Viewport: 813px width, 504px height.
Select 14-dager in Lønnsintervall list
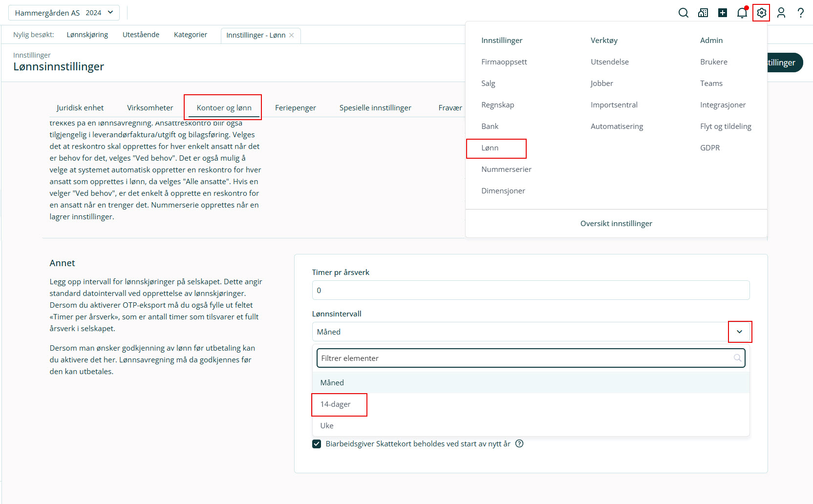[x=531, y=404]
